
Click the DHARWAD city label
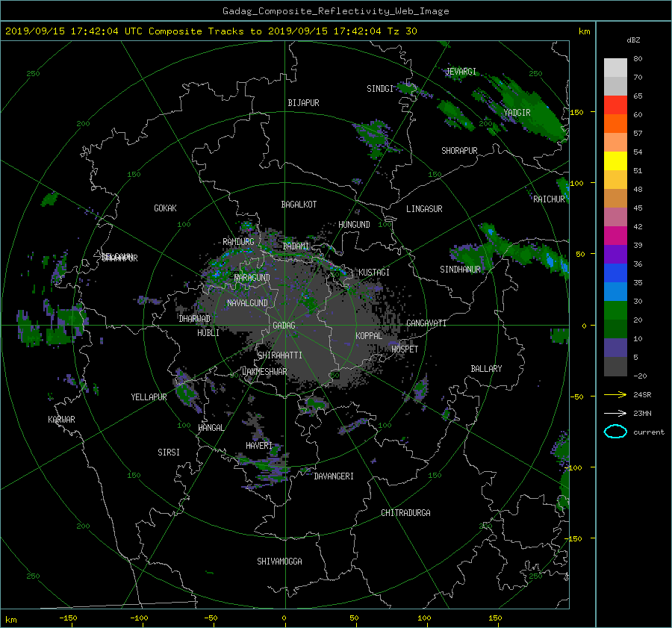pyautogui.click(x=194, y=319)
